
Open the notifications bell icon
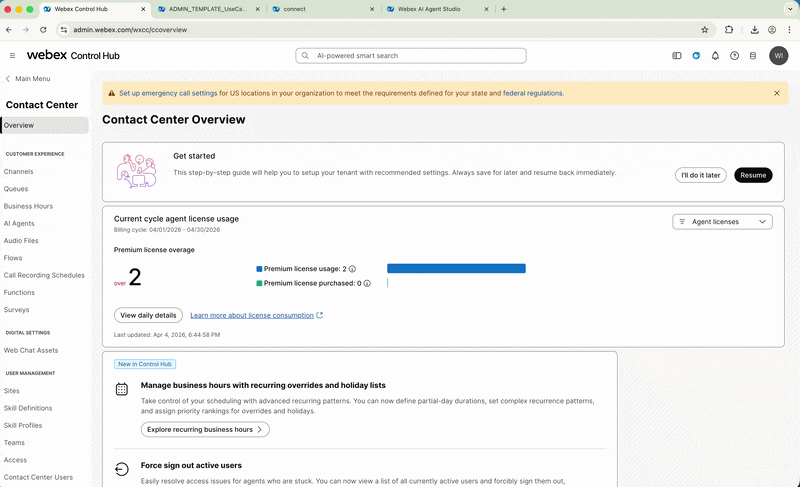coord(715,56)
